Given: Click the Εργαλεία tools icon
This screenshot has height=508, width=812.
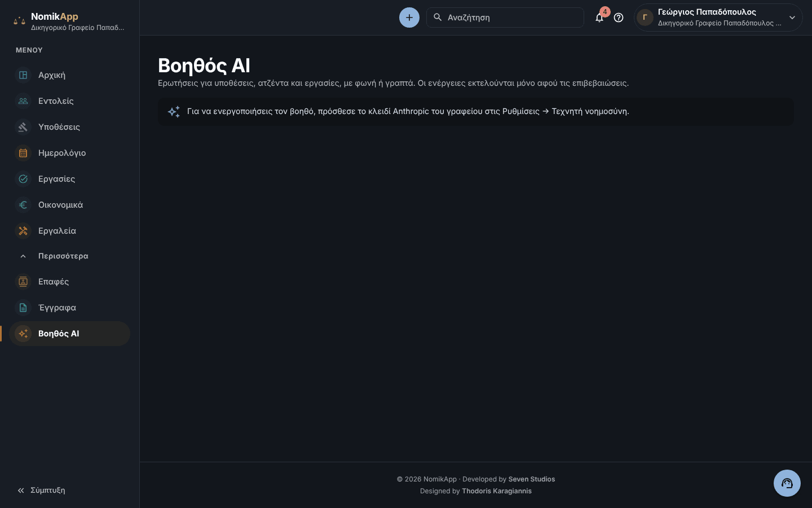Looking at the screenshot, I should click(x=23, y=231).
